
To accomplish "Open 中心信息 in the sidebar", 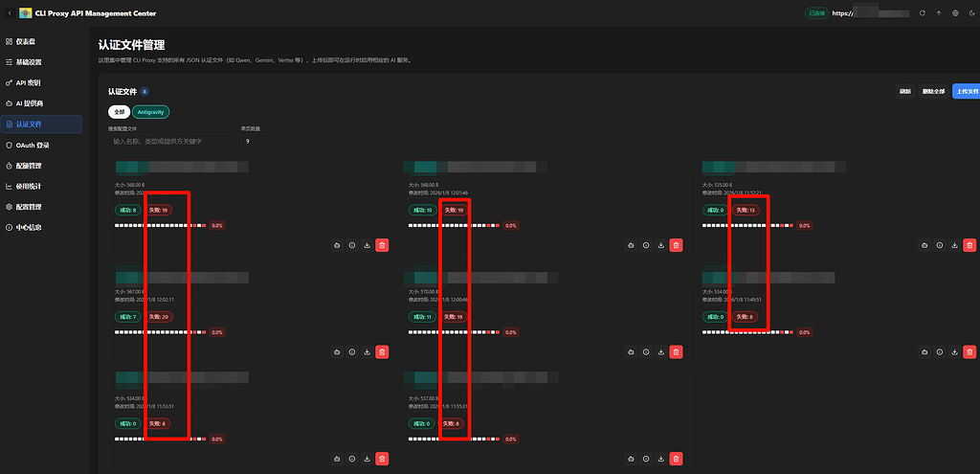I will click(x=41, y=227).
